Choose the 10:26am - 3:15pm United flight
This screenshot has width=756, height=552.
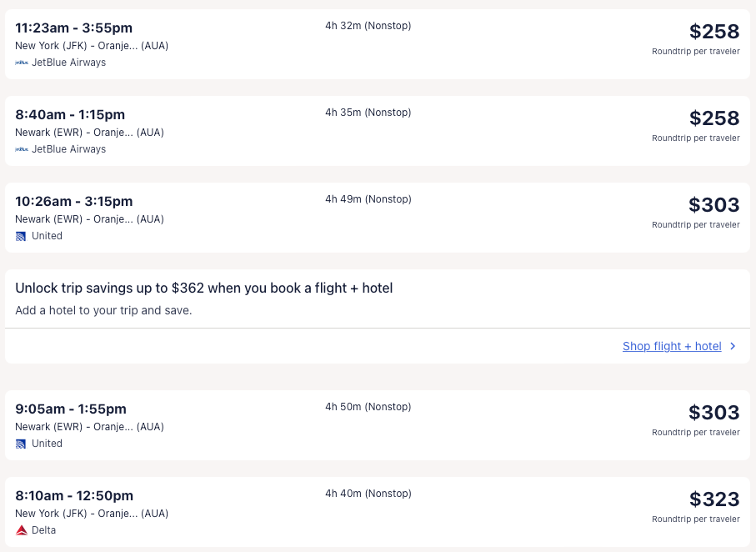[73, 202]
